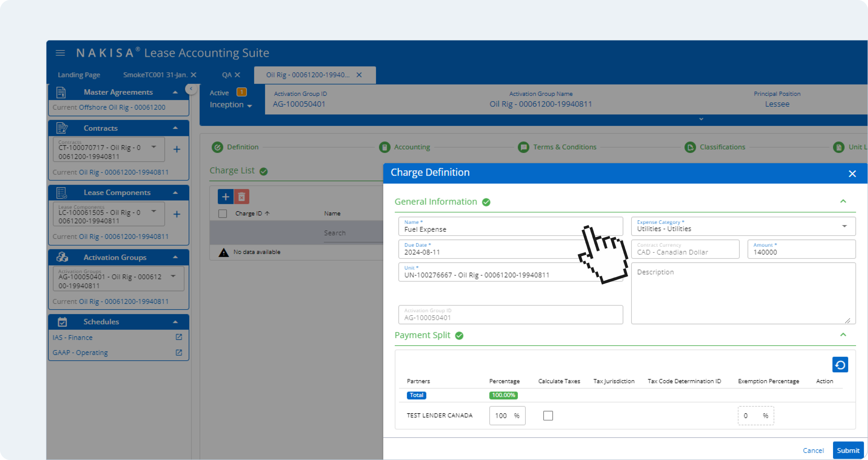Open GAAP - Operating schedule external link icon
This screenshot has height=460, width=868.
[x=179, y=352]
